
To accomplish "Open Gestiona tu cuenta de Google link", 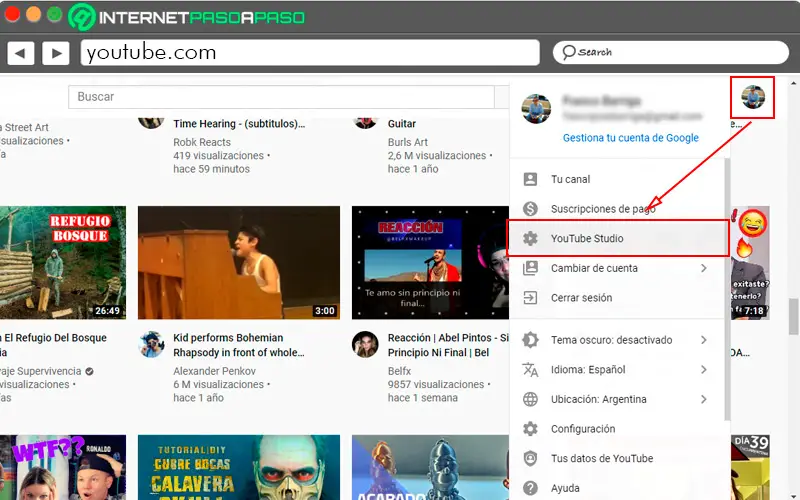I will (x=631, y=138).
